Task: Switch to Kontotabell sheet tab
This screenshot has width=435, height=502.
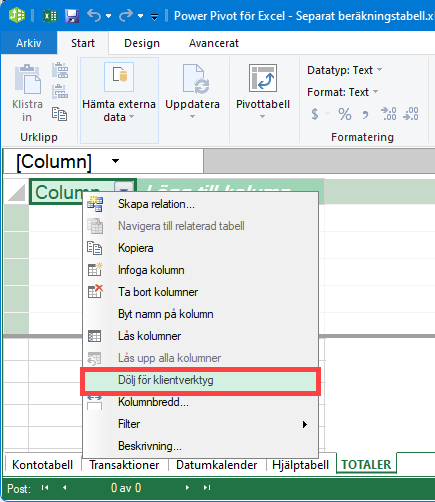Action: pyautogui.click(x=43, y=465)
